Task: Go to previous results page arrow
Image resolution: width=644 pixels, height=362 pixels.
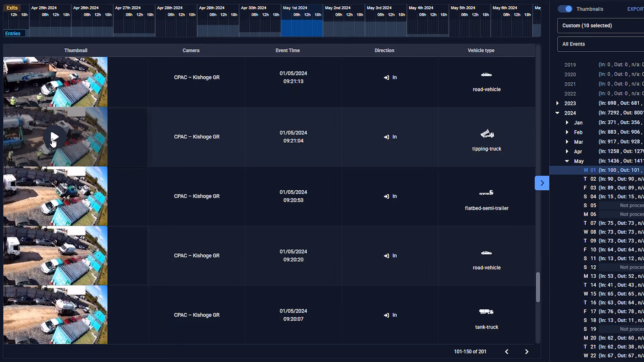Action: [x=507, y=352]
